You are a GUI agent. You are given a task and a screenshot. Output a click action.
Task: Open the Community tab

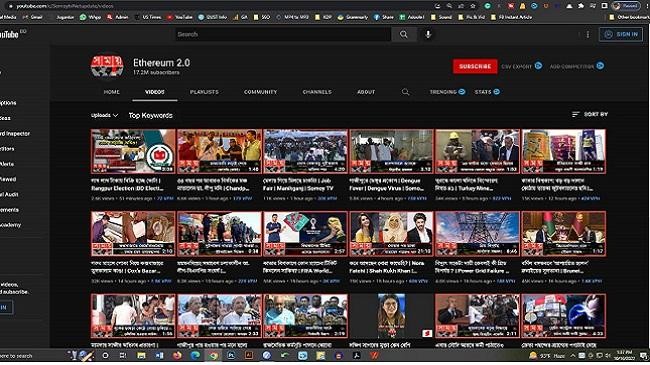(260, 92)
